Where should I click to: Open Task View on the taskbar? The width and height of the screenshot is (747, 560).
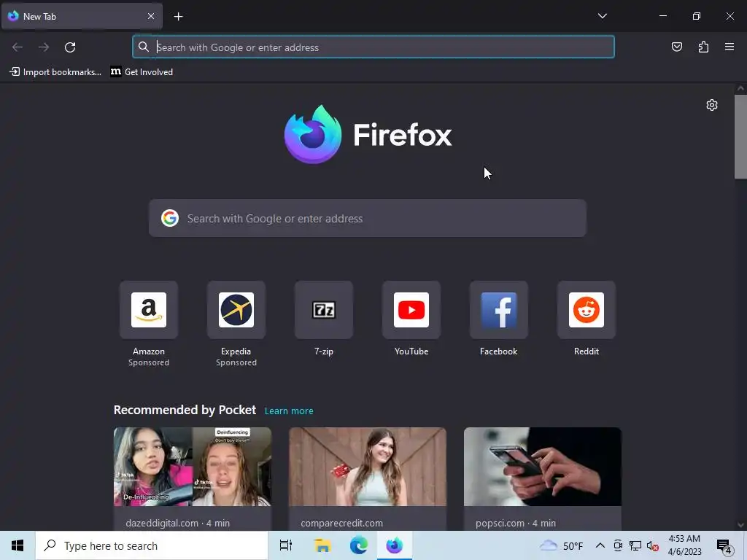tap(286, 545)
